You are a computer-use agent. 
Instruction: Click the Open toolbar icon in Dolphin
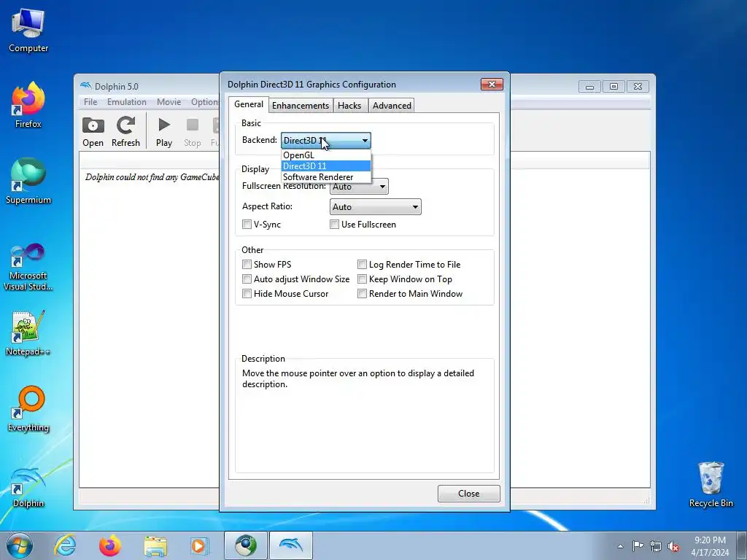click(x=93, y=131)
